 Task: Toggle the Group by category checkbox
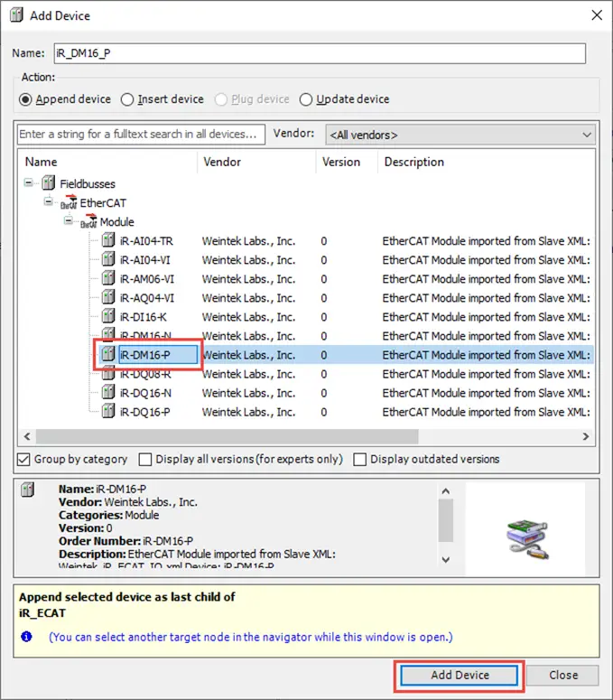pyautogui.click(x=23, y=460)
